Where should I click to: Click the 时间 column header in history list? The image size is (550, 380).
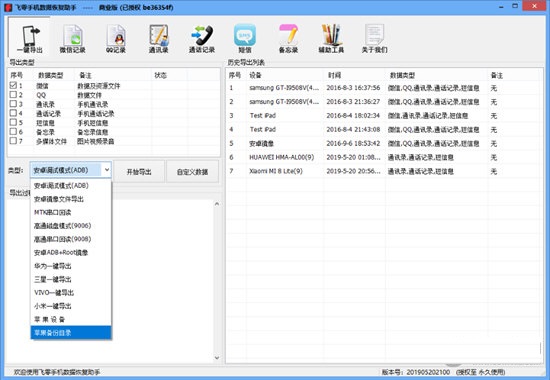(354, 75)
